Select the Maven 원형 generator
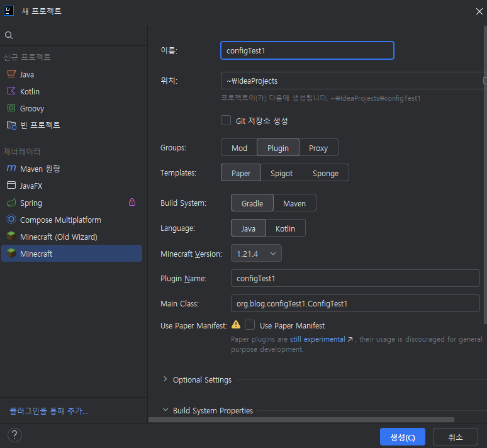 [72, 169]
